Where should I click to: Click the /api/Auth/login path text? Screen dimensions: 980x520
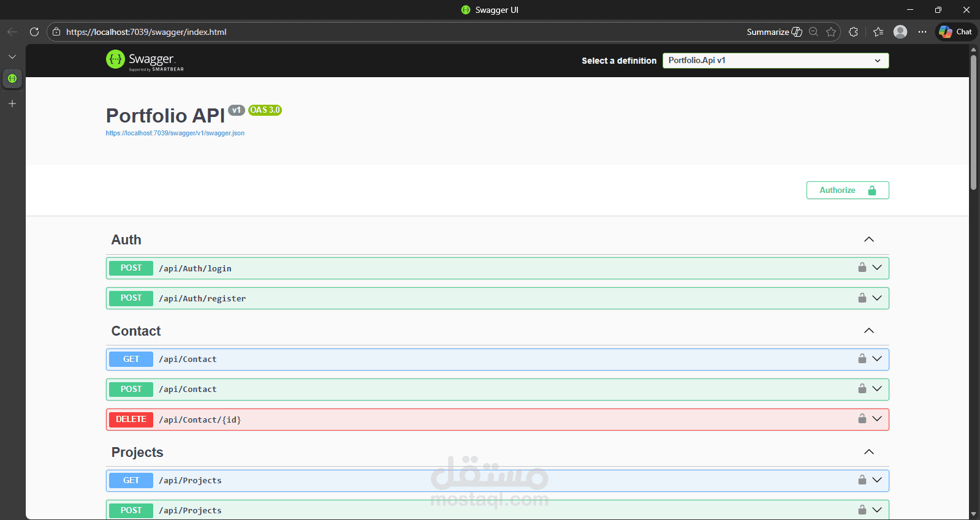point(195,268)
